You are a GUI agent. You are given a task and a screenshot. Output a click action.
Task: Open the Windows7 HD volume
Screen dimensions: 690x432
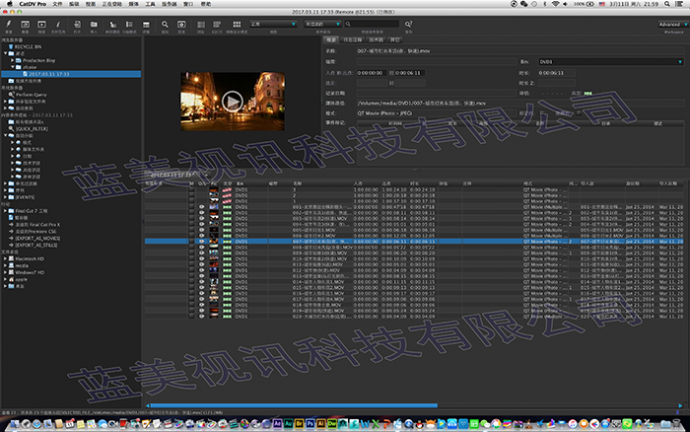[x=28, y=272]
